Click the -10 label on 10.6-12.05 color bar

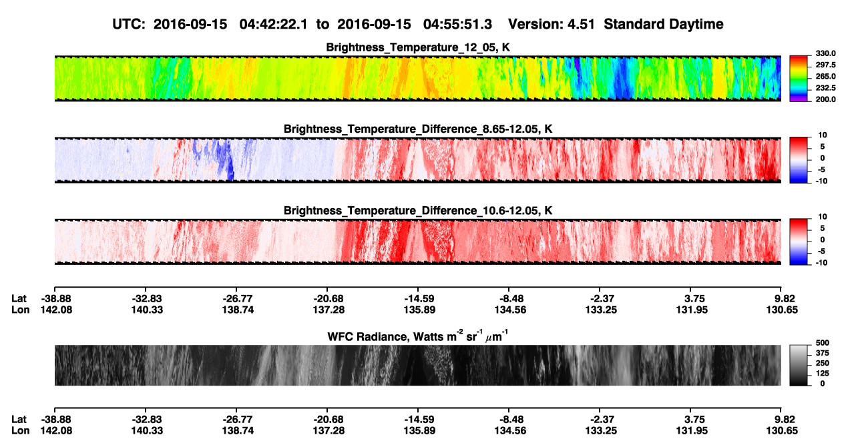[x=821, y=262]
